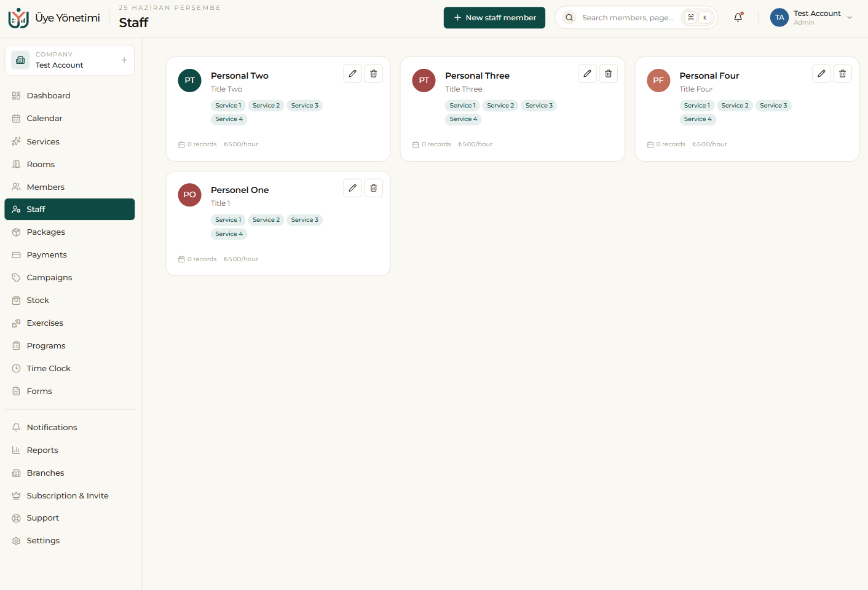
Task: Click the Personal Four name
Action: click(709, 76)
